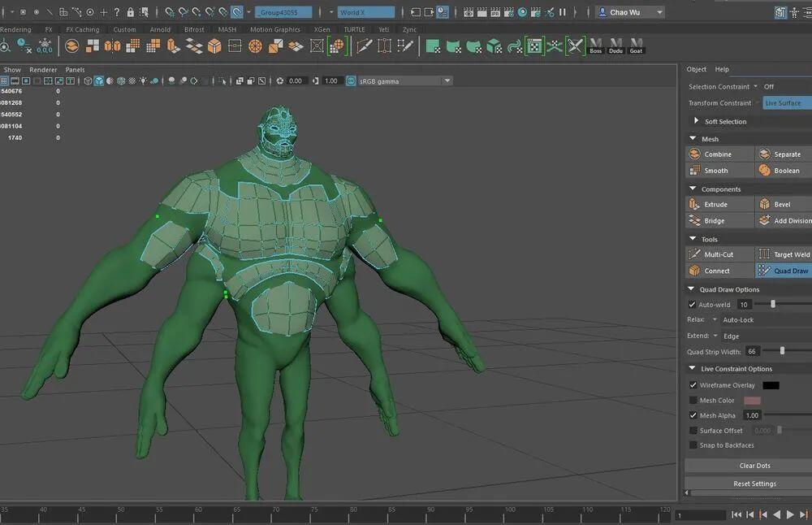Enable the Snap to Backfaces checkbox
The width and height of the screenshot is (812, 525).
pos(693,445)
